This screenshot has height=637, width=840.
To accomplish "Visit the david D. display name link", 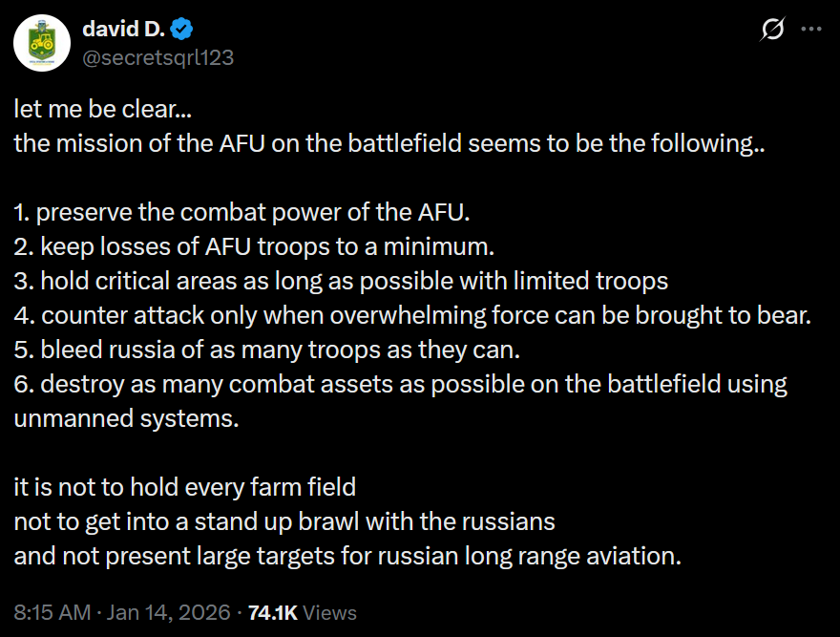I will (x=123, y=29).
